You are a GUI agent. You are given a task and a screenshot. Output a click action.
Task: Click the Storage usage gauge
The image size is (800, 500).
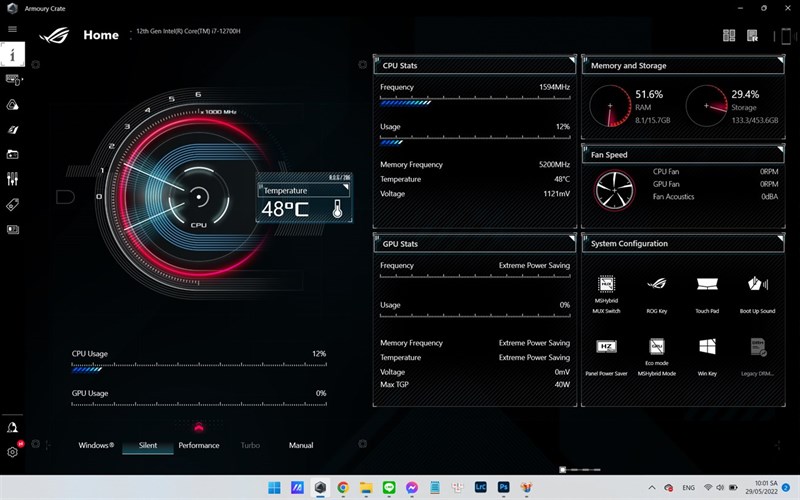pyautogui.click(x=707, y=106)
